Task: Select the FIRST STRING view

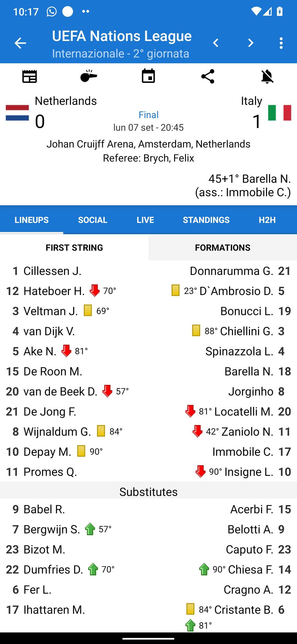Action: [x=74, y=247]
